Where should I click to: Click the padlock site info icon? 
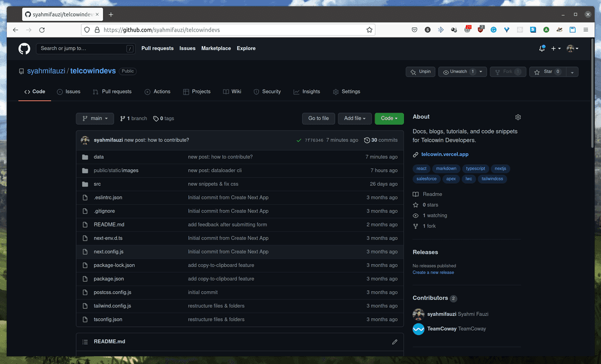(97, 30)
